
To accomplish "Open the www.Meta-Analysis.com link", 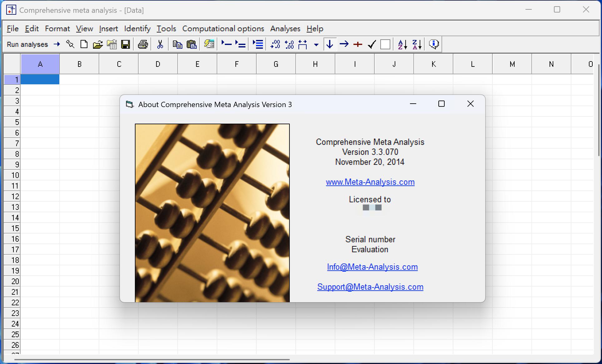I will pos(370,182).
